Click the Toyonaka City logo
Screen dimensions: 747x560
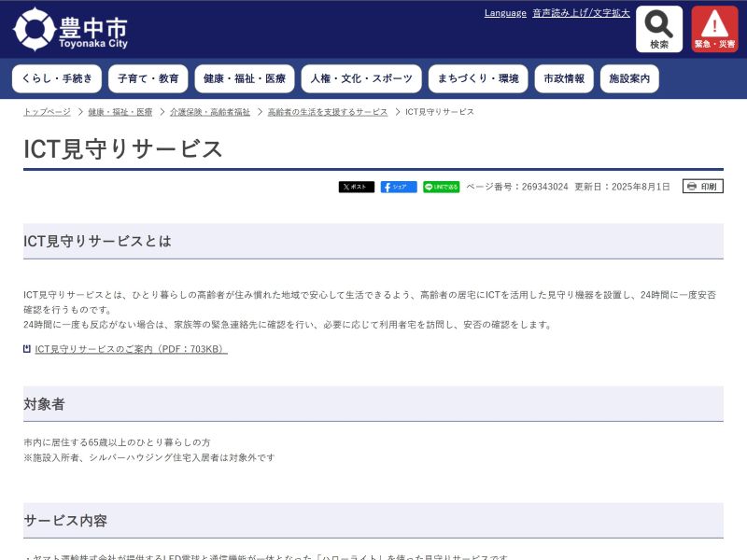(70, 29)
